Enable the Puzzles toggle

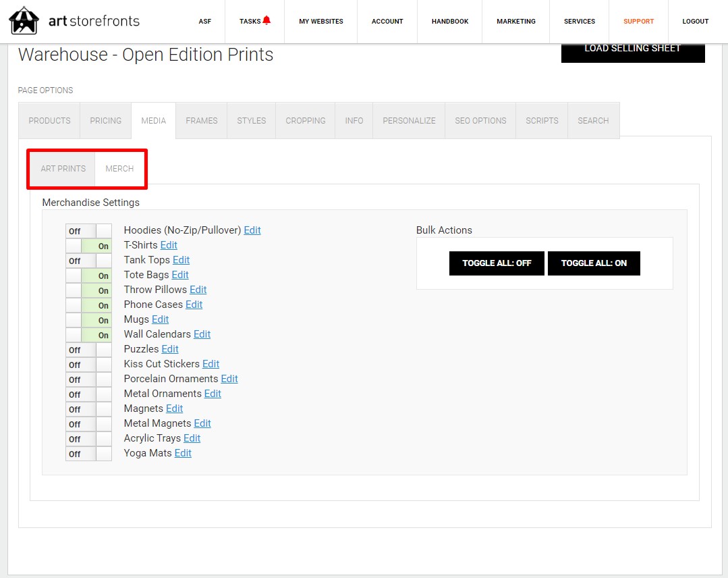pos(88,350)
